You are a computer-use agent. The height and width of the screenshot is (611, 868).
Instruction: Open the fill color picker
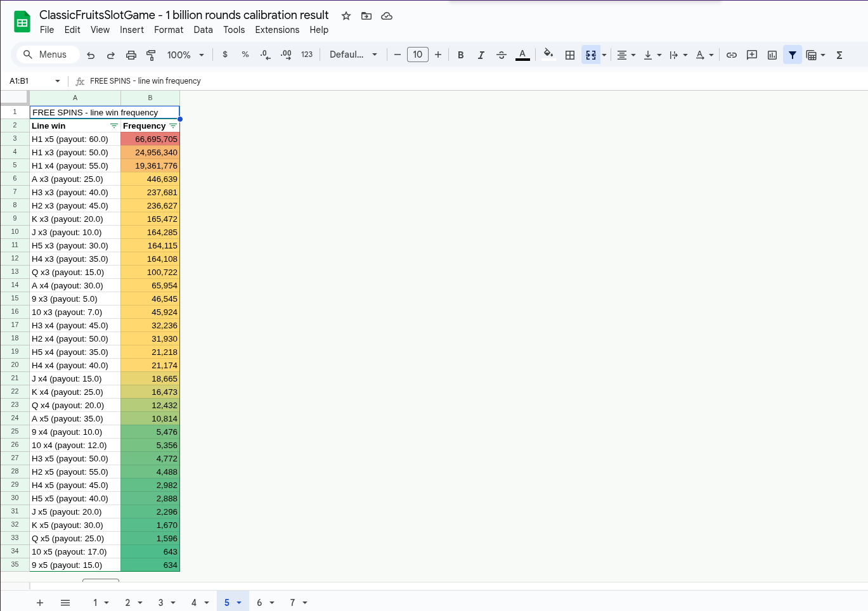[548, 55]
